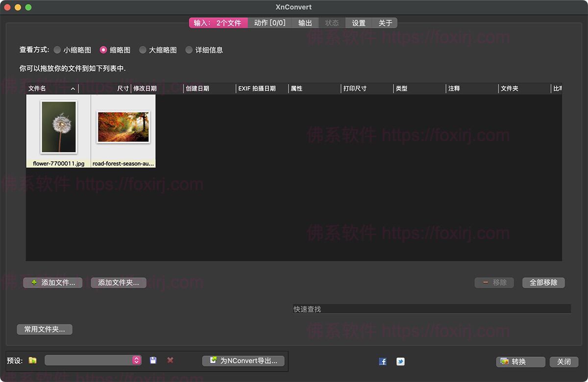Image resolution: width=588 pixels, height=382 pixels.
Task: Click the 添加文件夹 button
Action: point(118,283)
